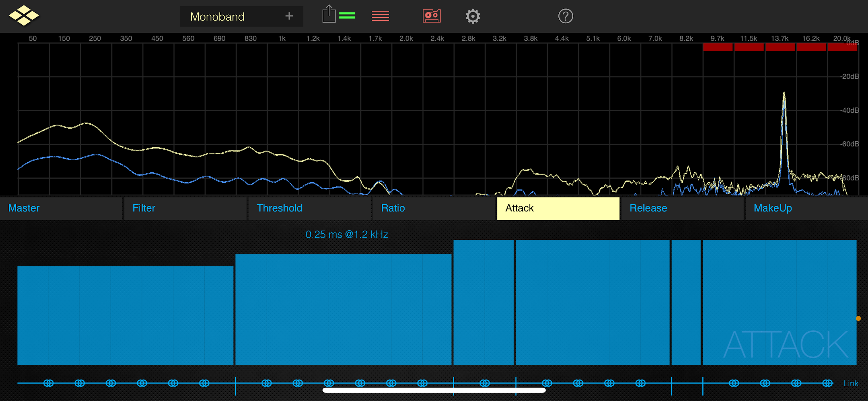Open the Monoband preset selector

218,17
